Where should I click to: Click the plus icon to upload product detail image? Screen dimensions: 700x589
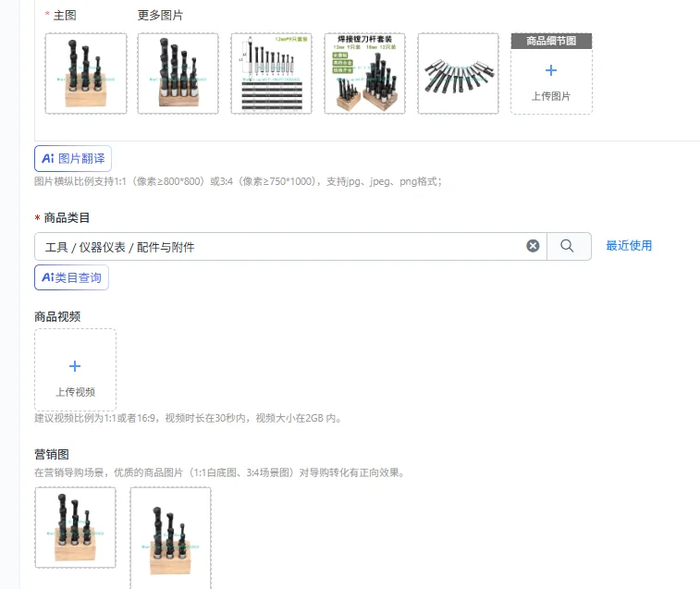(x=551, y=70)
